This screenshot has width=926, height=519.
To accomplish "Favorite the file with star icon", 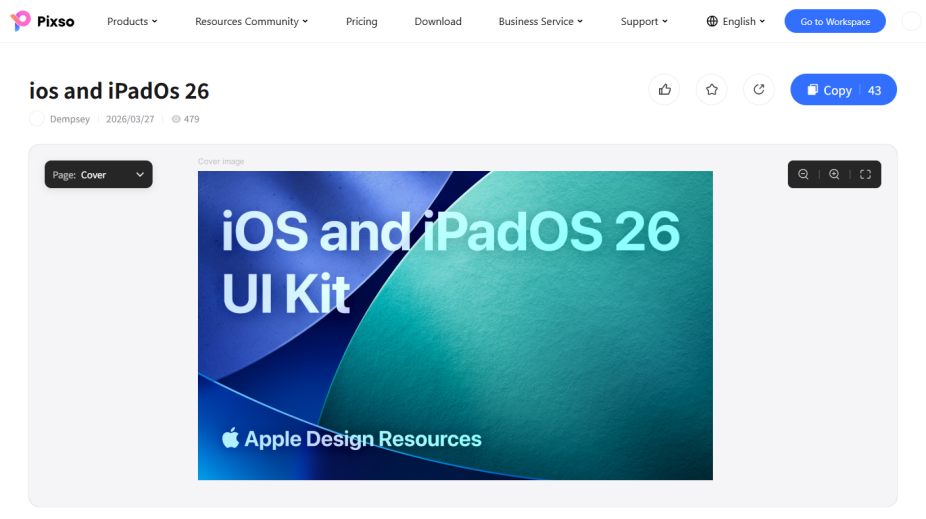I will 712,90.
